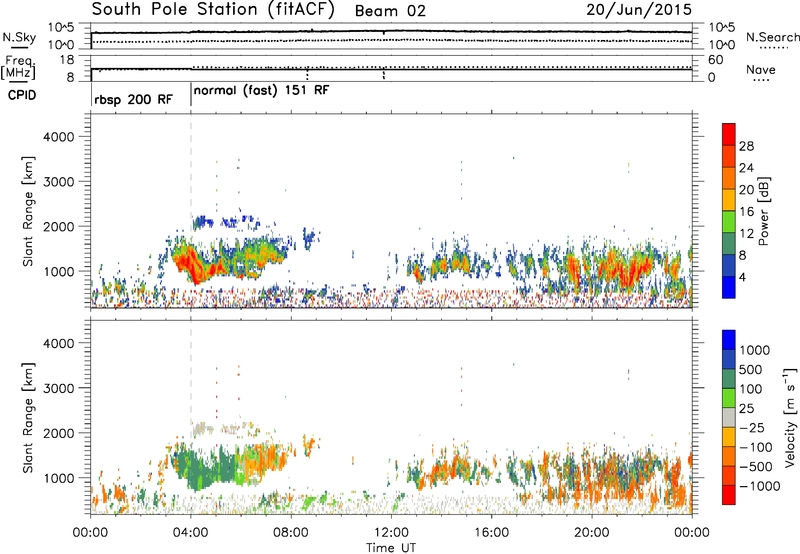800x554 pixels.
Task: Click the '60' Nave tick label
Action: [x=715, y=60]
